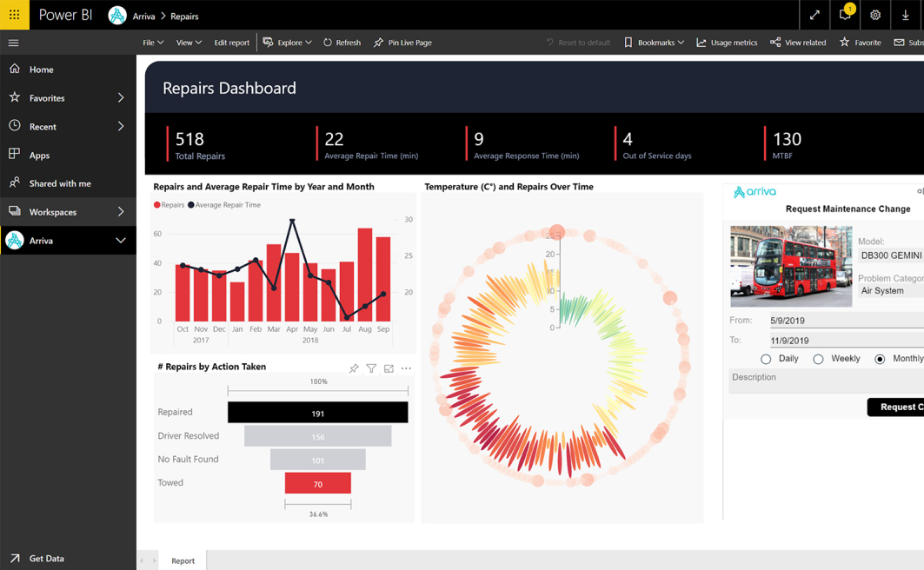Click the dark Average Repair Time legend swatch
This screenshot has height=570, width=924.
(191, 205)
